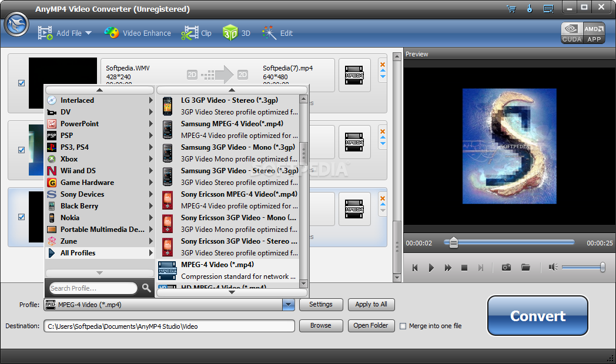Image resolution: width=616 pixels, height=364 pixels.
Task: Click the MPEG4 format icon of Softpedia.WMV
Action: coord(354,75)
